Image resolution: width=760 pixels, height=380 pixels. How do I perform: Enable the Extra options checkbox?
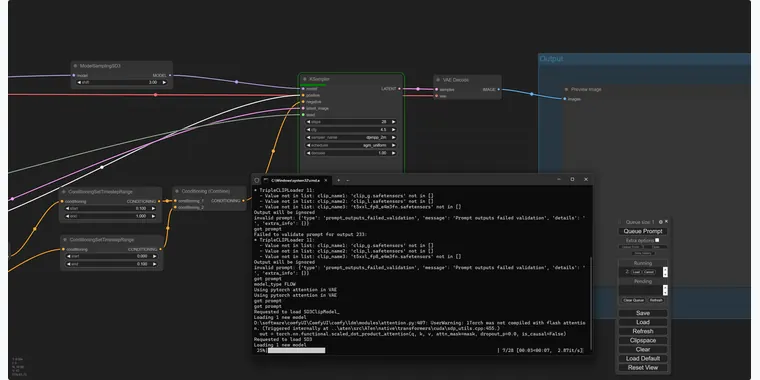click(x=657, y=240)
